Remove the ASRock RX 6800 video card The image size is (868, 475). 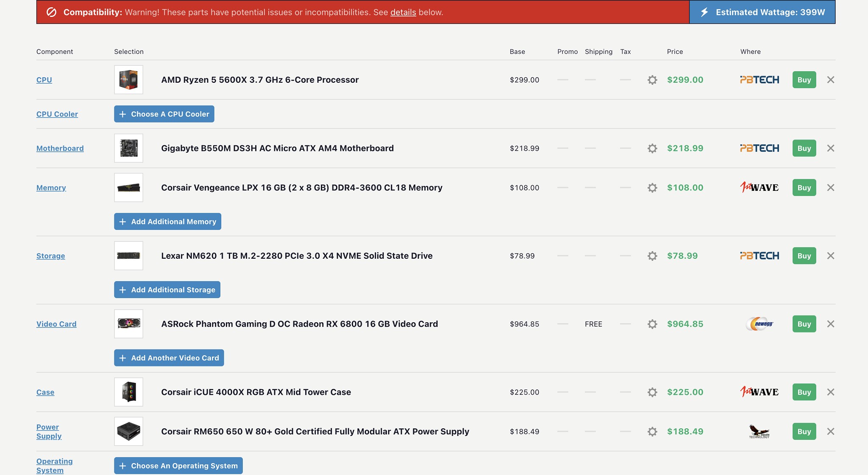point(831,324)
